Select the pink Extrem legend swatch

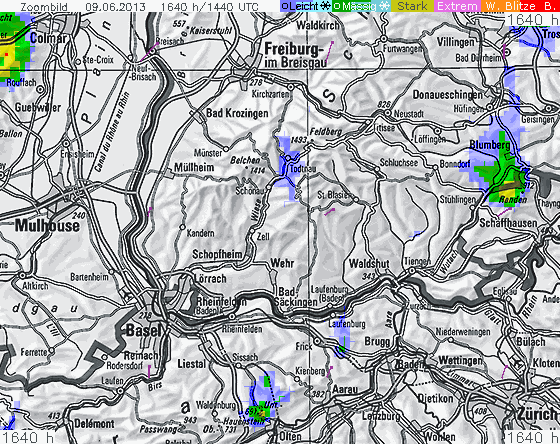click(x=457, y=6)
